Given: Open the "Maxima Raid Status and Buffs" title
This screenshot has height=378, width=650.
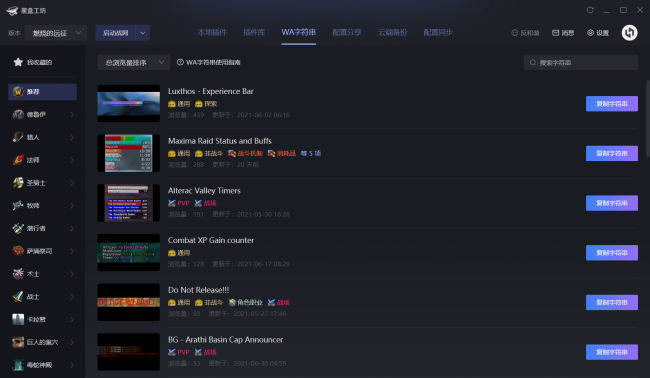Looking at the screenshot, I should pyautogui.click(x=220, y=141).
